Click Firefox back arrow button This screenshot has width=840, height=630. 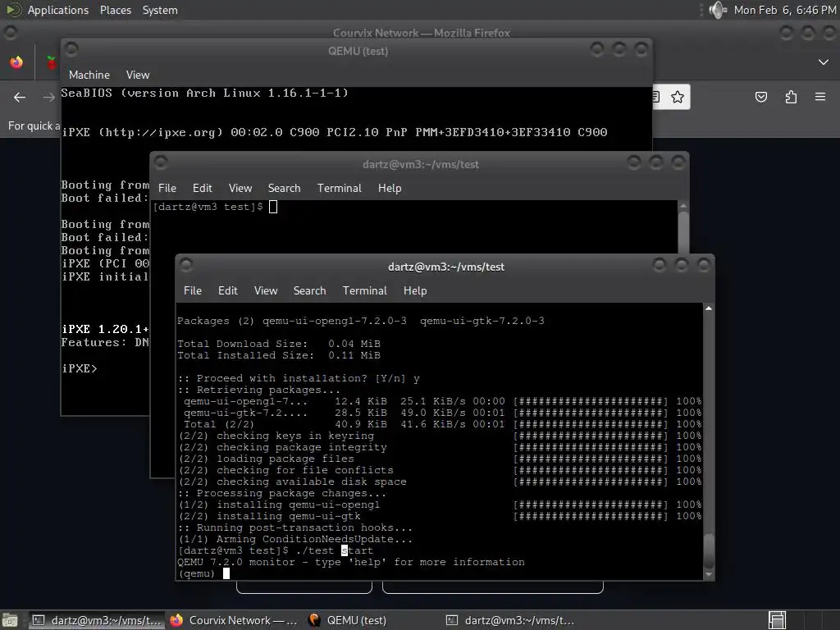pyautogui.click(x=20, y=97)
